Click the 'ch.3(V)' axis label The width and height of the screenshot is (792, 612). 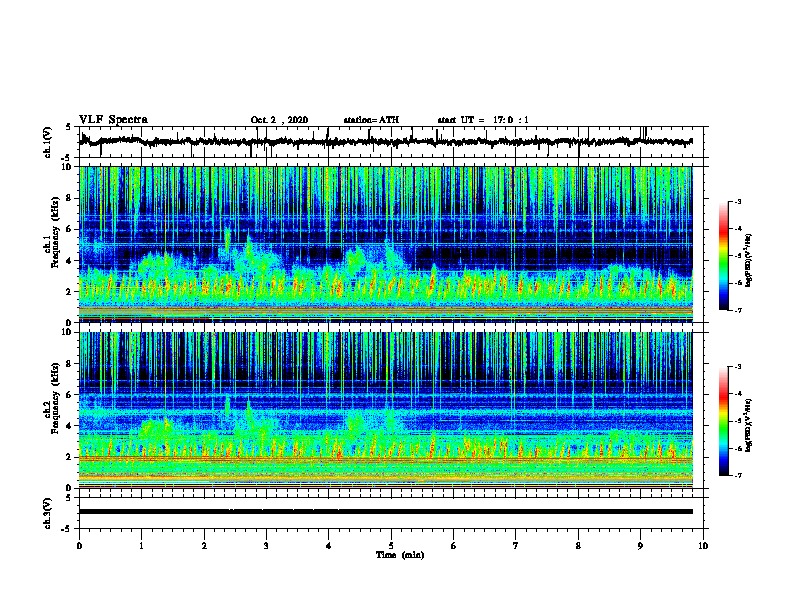coord(48,513)
